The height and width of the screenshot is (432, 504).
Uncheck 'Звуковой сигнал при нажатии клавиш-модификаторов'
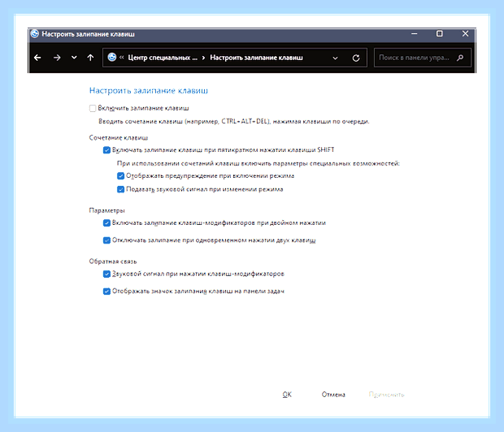coord(106,274)
